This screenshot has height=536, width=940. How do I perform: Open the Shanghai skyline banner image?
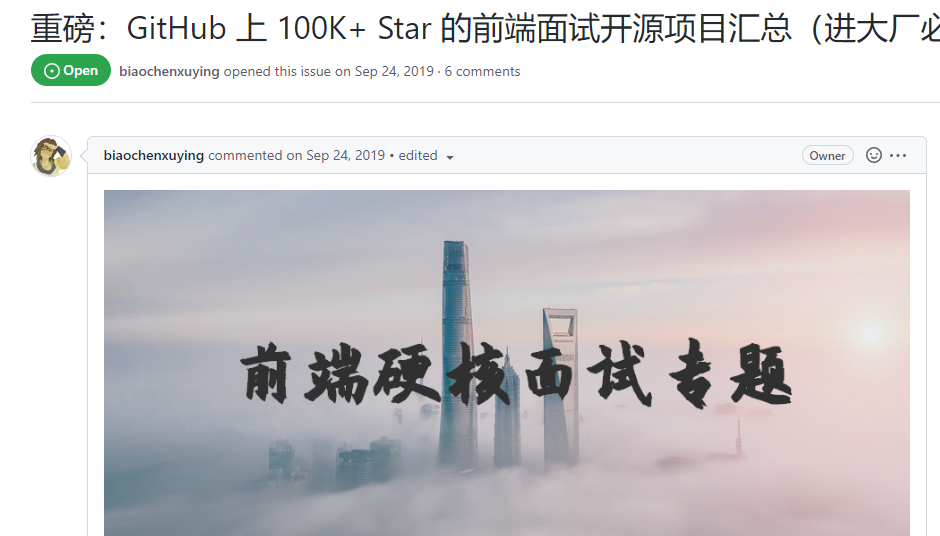click(x=507, y=363)
